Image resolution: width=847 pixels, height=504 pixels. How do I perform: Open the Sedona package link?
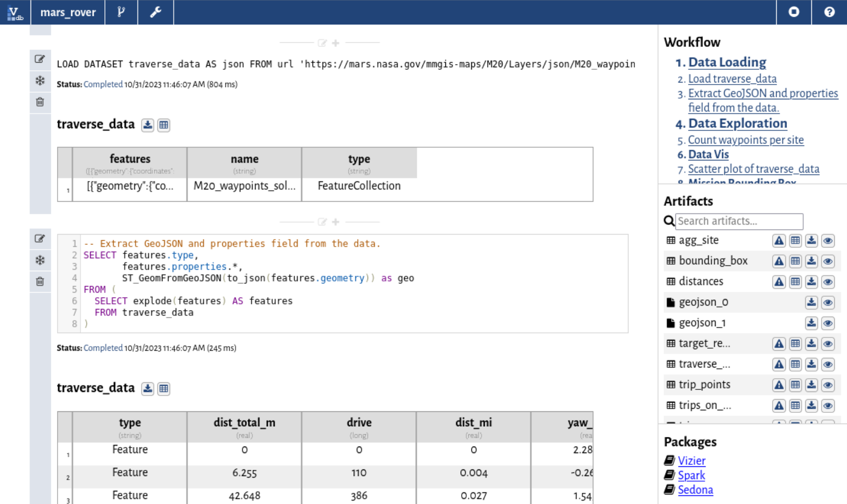[695, 490]
